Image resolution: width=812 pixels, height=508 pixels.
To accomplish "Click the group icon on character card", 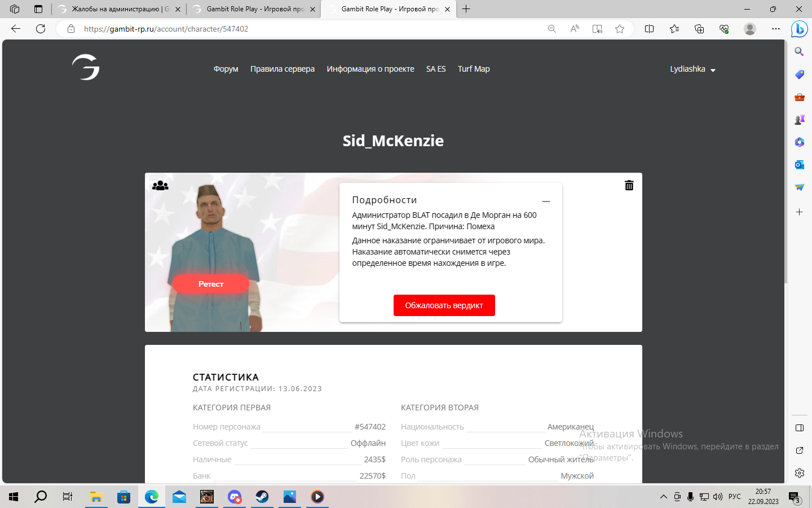I will [160, 185].
